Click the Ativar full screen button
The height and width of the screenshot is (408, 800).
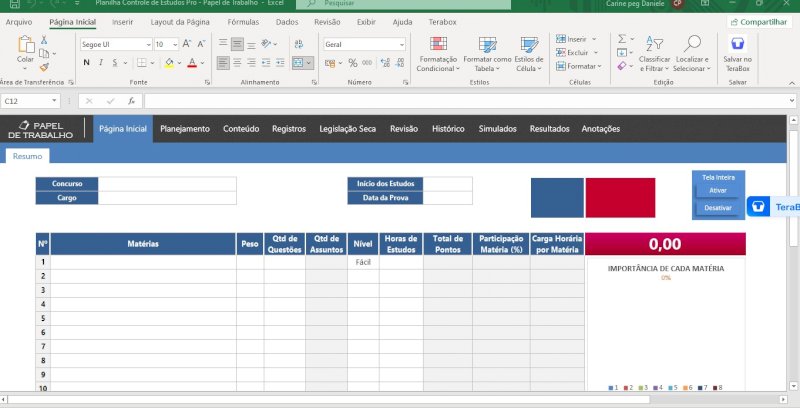click(717, 190)
